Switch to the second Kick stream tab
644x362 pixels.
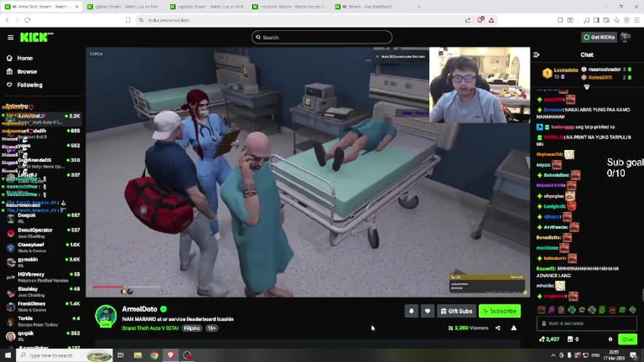coord(124,7)
